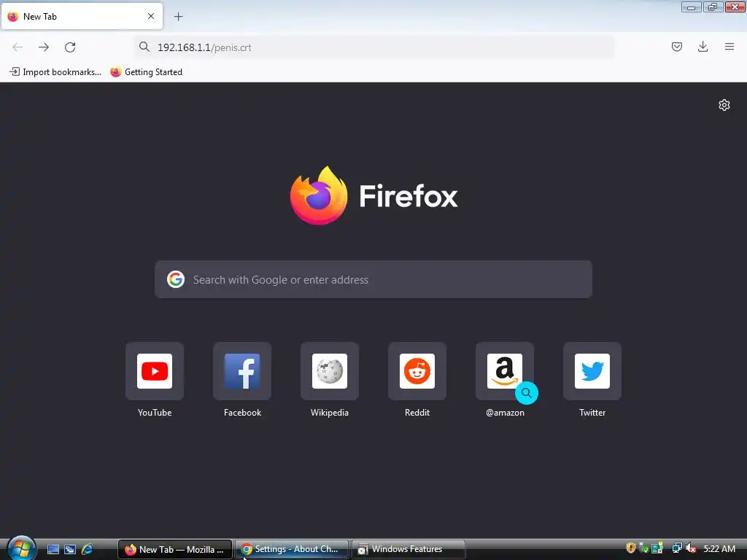
Task: Click the address bar showing 192.168.1.1
Action: [x=374, y=47]
